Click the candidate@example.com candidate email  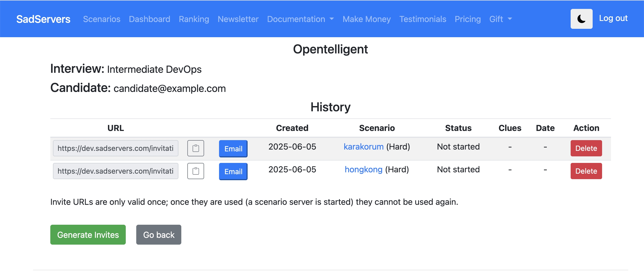point(170,89)
